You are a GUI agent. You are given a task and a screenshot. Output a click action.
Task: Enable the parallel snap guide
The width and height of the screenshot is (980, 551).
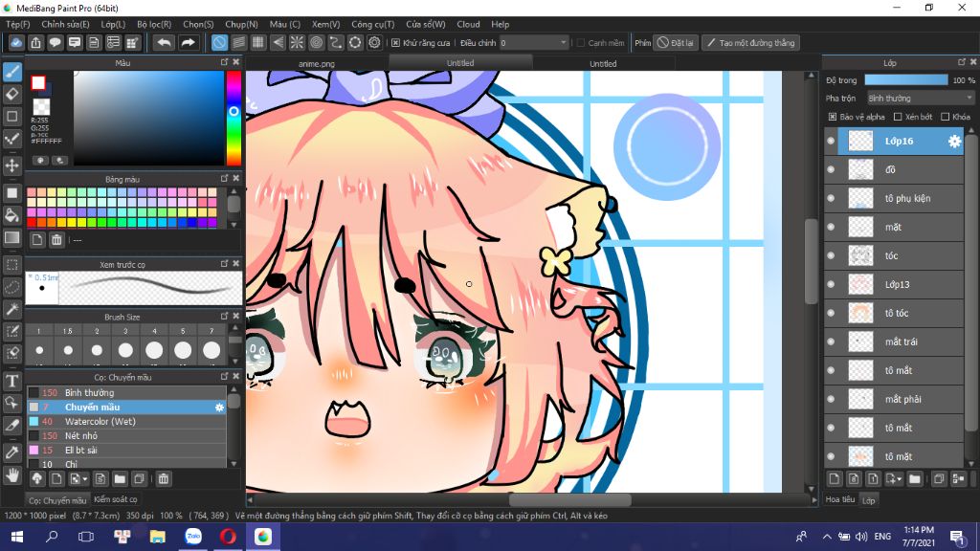click(238, 42)
